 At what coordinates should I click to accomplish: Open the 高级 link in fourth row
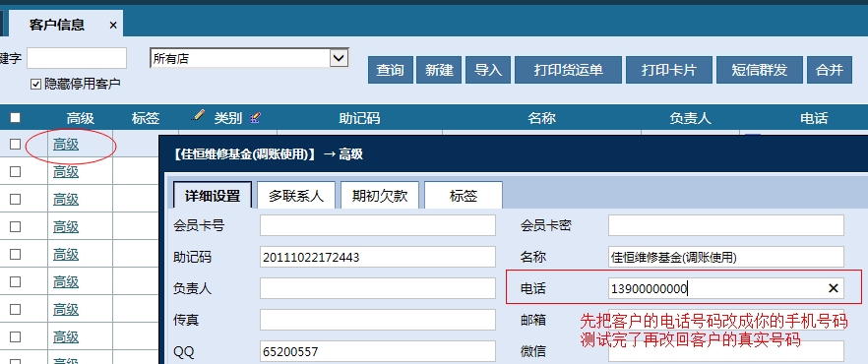(x=66, y=227)
